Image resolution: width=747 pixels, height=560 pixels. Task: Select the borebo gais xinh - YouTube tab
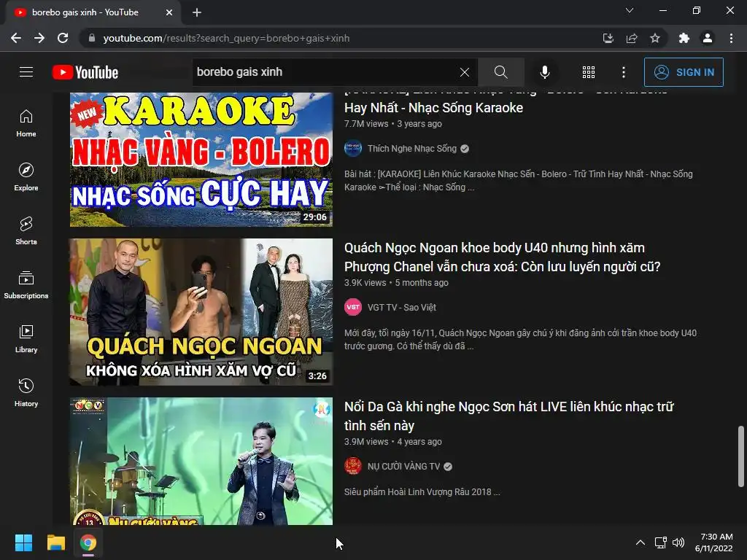tap(93, 12)
